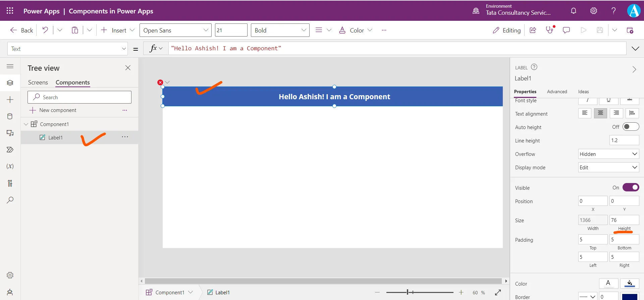Image resolution: width=644 pixels, height=300 pixels.
Task: Click the Height size input field
Action: (624, 220)
